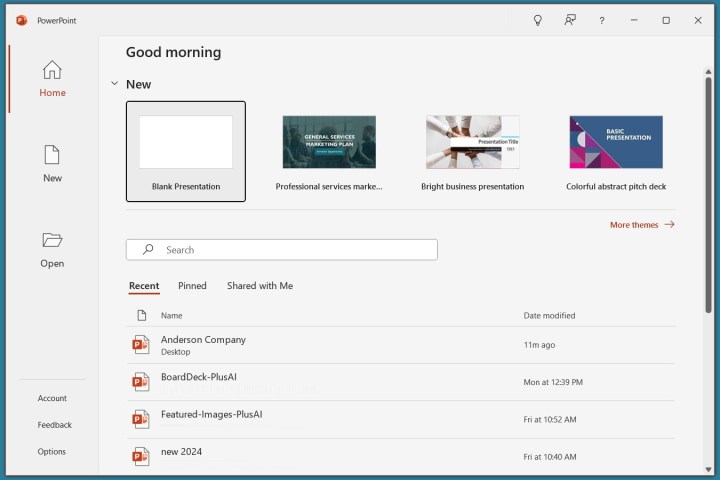Open Account settings in sidebar

tap(52, 398)
